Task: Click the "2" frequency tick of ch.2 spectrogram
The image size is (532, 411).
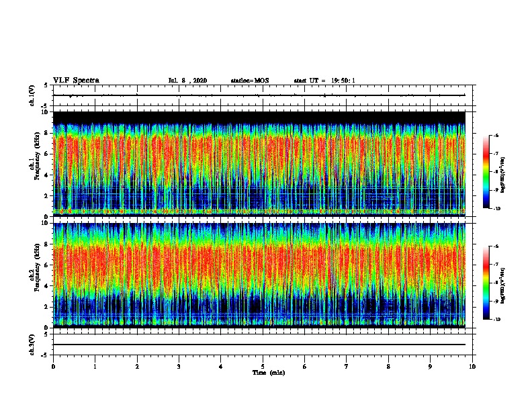Action: [x=46, y=307]
